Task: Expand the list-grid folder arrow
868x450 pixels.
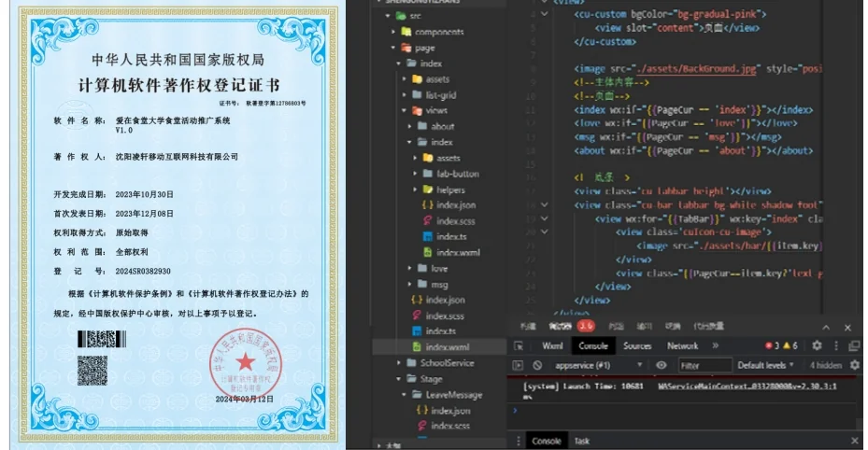Action: 405,94
